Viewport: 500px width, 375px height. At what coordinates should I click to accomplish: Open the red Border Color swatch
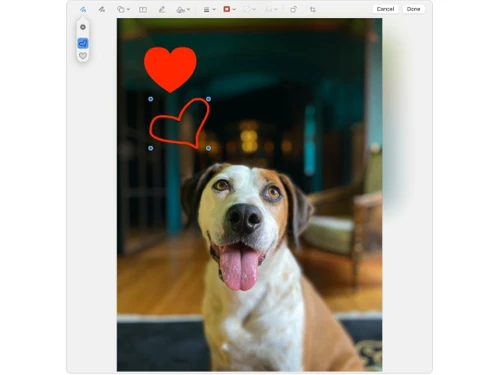[x=230, y=9]
